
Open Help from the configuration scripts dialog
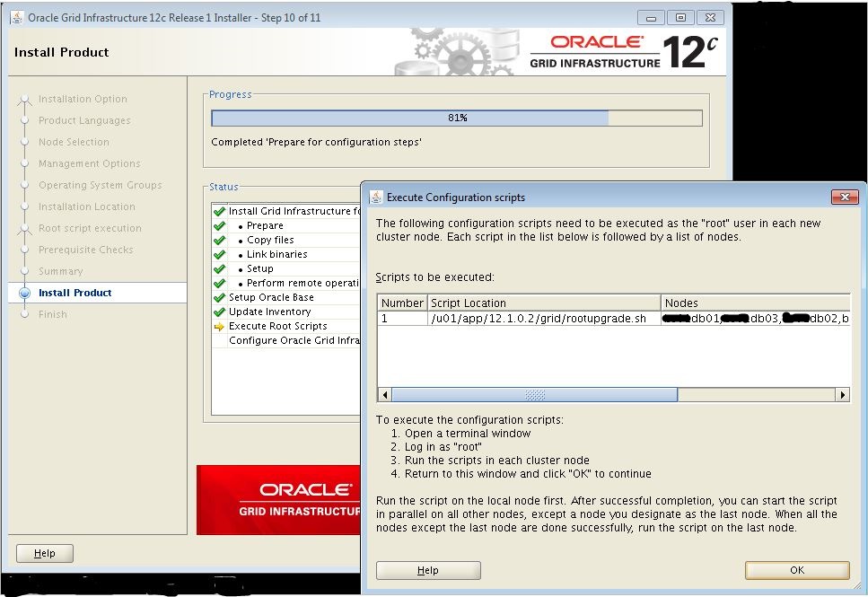[x=428, y=569]
